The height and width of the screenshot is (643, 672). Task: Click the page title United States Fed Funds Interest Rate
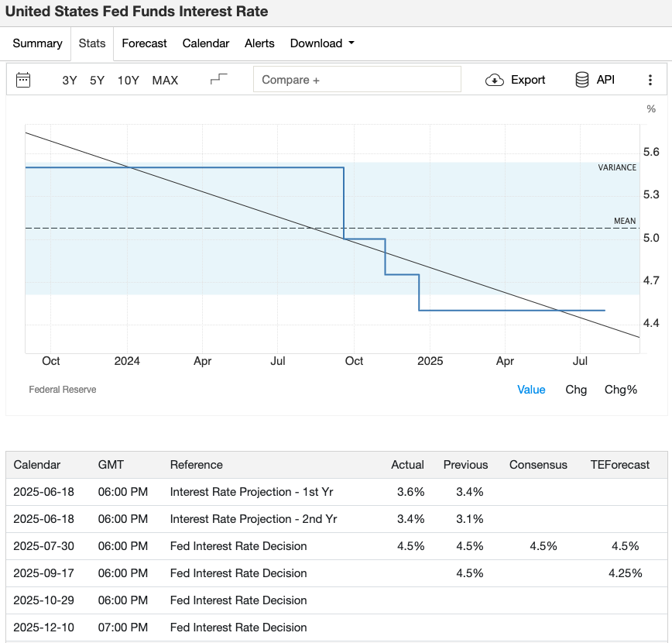click(x=137, y=11)
